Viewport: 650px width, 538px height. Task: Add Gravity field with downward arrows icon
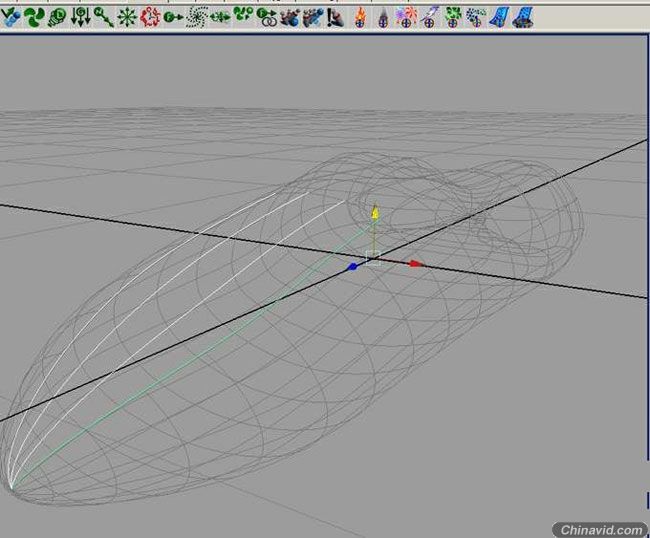coord(80,17)
